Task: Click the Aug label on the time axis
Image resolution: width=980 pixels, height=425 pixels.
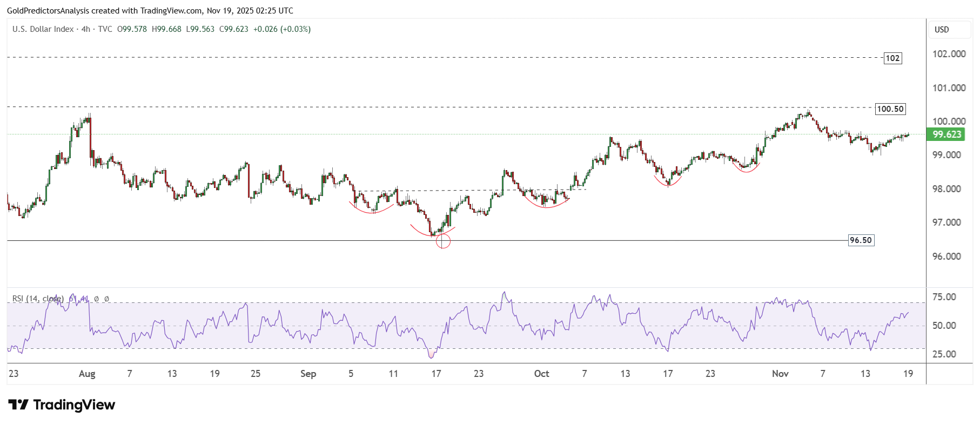Action: [x=87, y=374]
